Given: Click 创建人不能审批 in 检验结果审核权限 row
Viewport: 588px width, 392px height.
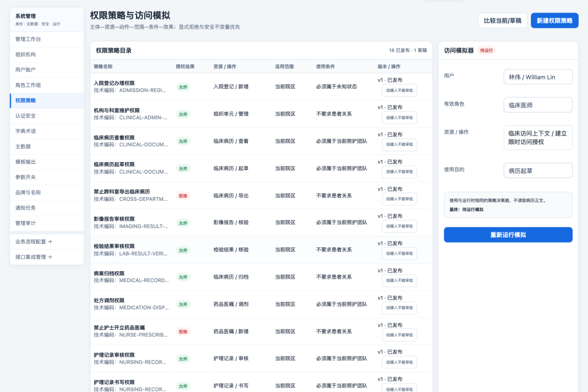Looking at the screenshot, I should coord(400,254).
